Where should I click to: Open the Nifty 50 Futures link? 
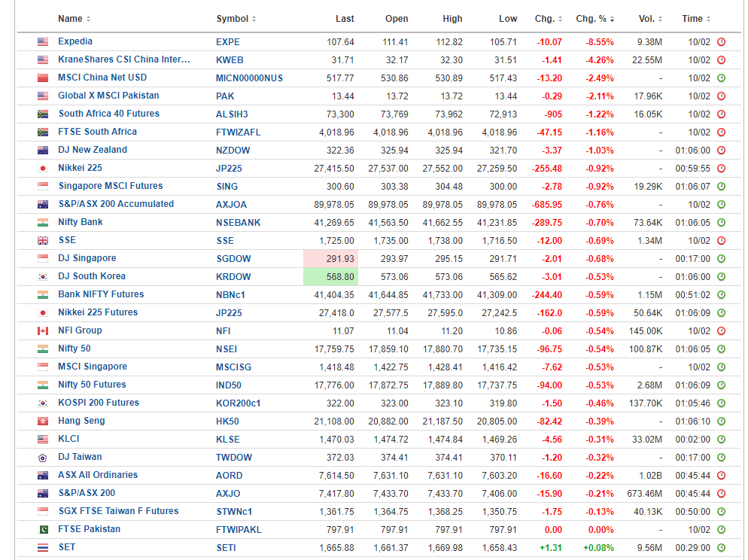(x=92, y=385)
